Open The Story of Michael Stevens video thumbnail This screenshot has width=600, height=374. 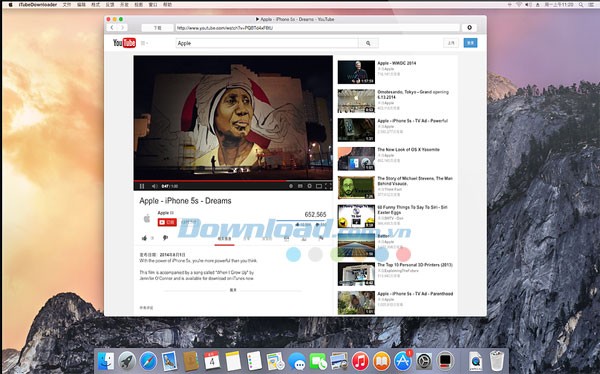(356, 188)
